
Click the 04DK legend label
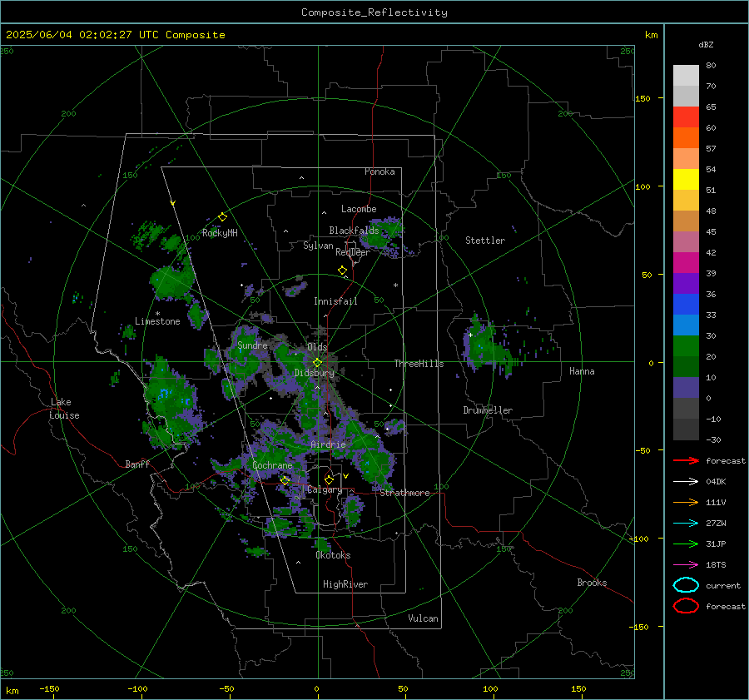[716, 482]
